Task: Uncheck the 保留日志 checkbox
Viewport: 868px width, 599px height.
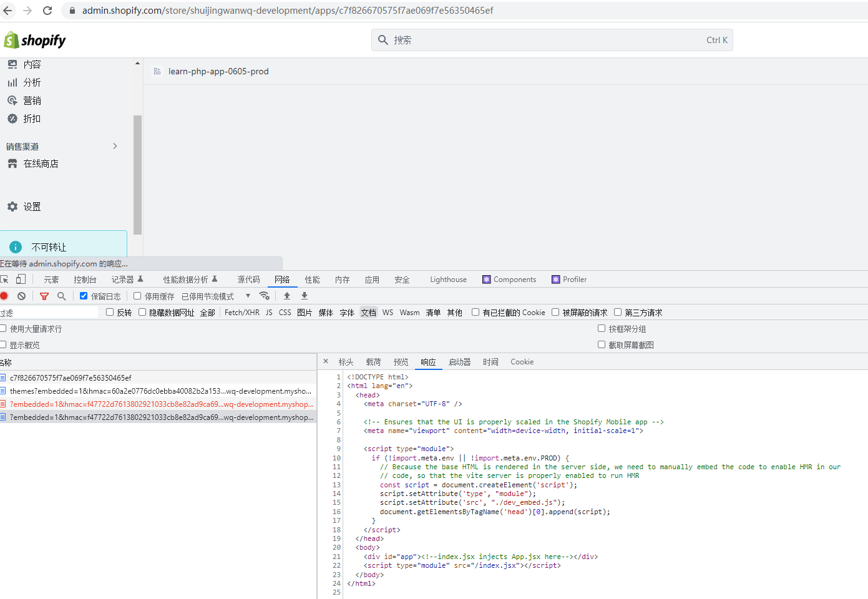Action: click(84, 296)
